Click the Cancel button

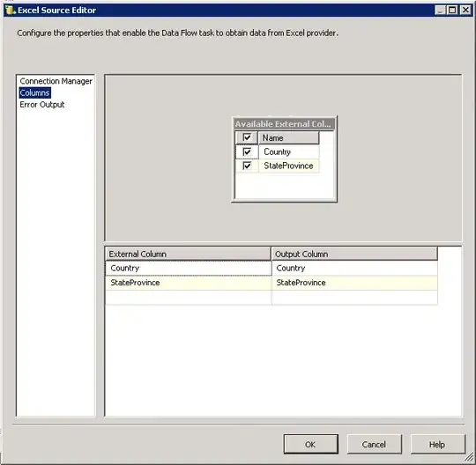point(374,444)
